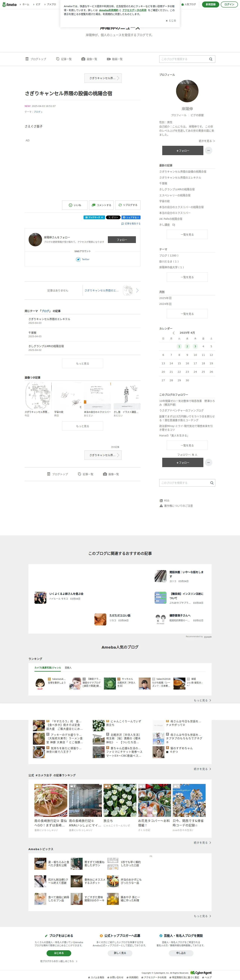This screenshot has width=240, height=980.
Task: Click the chevron arrow beside the next article thumbnail
Action: coord(137,291)
